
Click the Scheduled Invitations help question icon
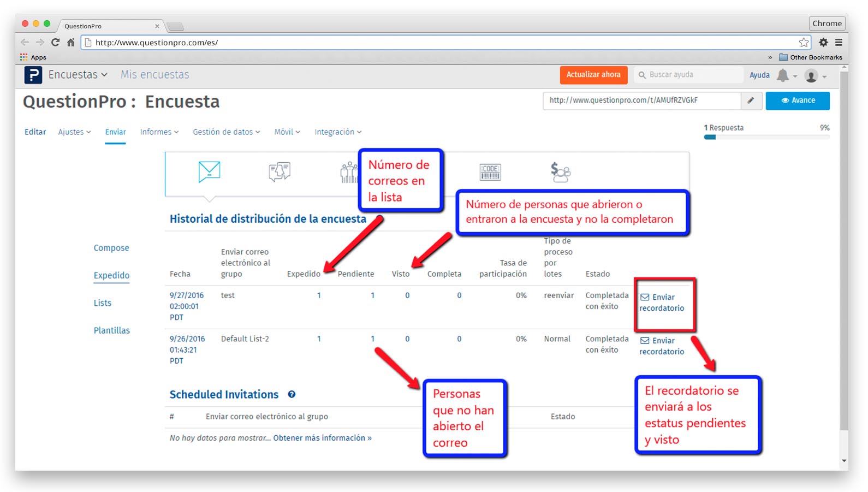[x=292, y=394]
